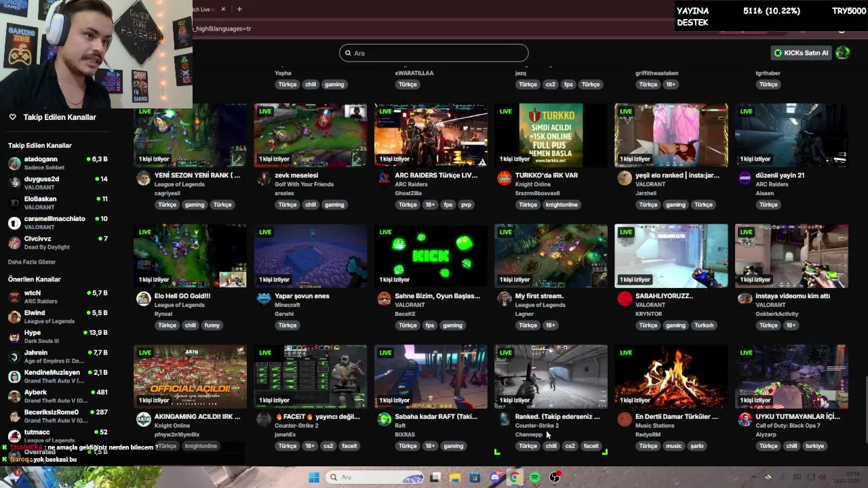Open Yapar şovun enes stream title

(302, 296)
